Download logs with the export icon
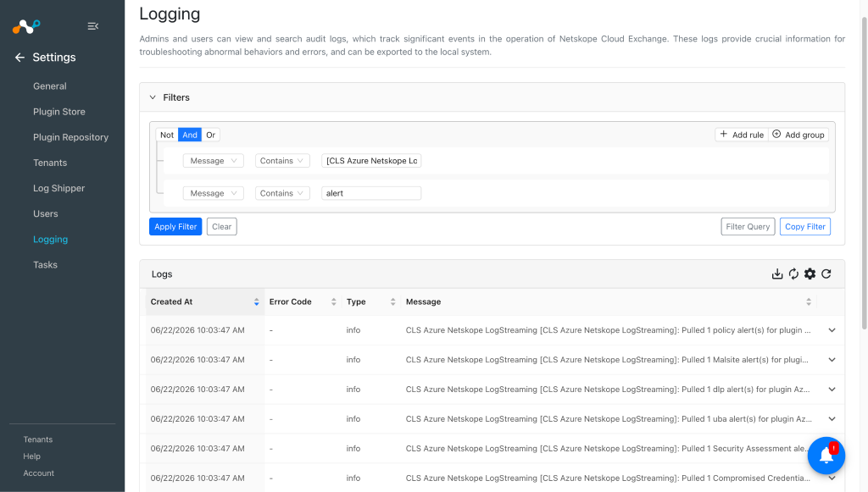This screenshot has width=868, height=492. coord(777,274)
